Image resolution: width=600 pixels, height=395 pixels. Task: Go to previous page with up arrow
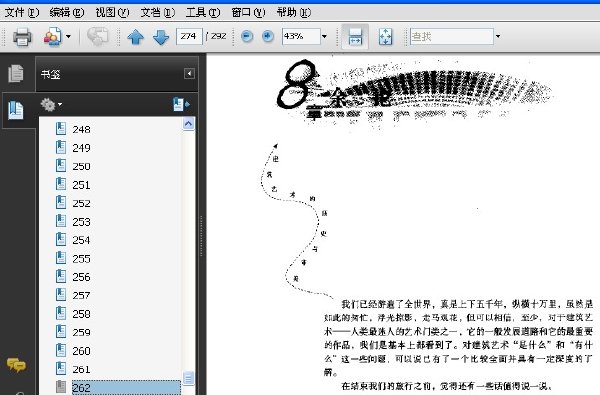click(x=135, y=37)
